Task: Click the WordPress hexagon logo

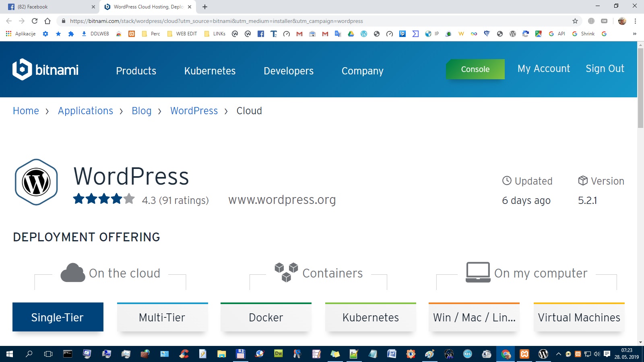Action: [36, 182]
